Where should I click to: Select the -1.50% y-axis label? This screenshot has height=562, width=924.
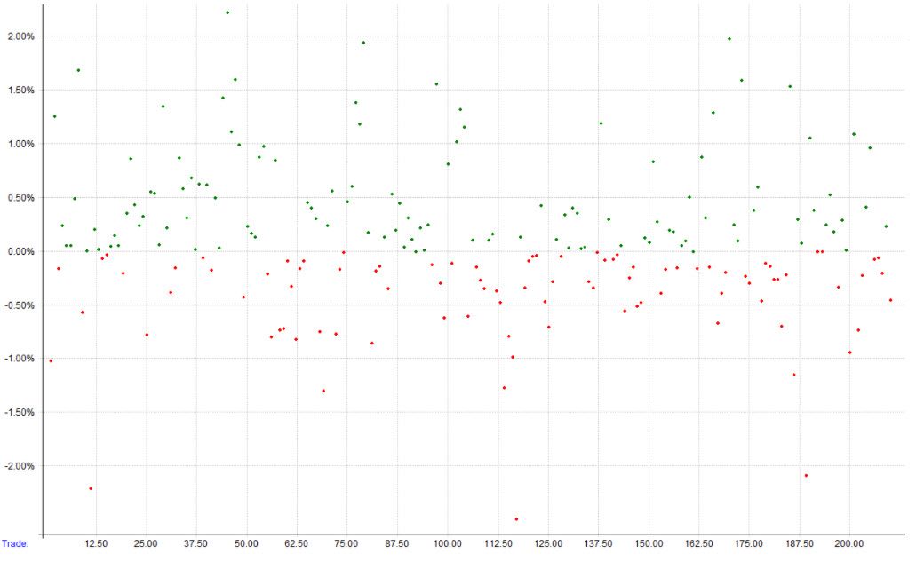click(x=20, y=412)
